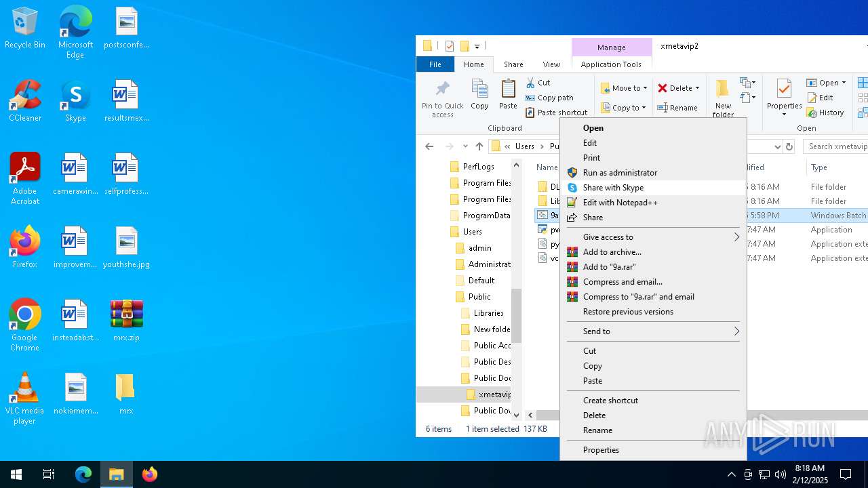The image size is (868, 488).
Task: Open Task View on the taskbar
Action: (49, 474)
